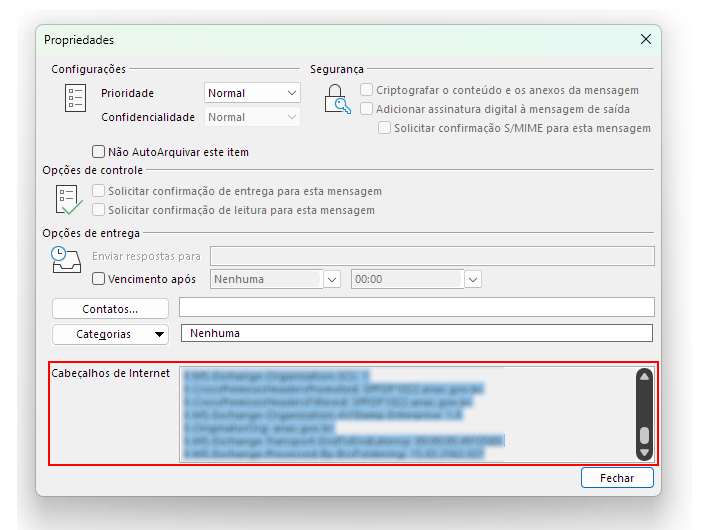Click the delivery options inbox clock icon
Image resolution: width=702 pixels, height=530 pixels.
(x=65, y=260)
